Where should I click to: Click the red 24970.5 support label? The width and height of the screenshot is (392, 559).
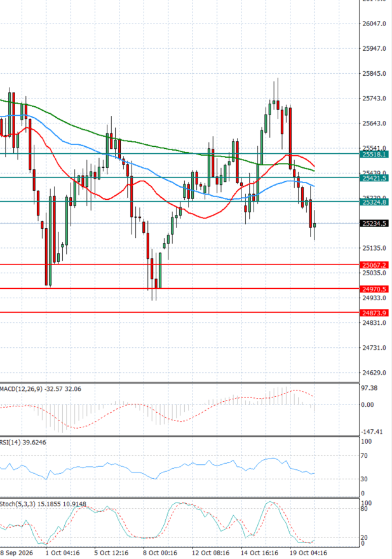(x=374, y=289)
